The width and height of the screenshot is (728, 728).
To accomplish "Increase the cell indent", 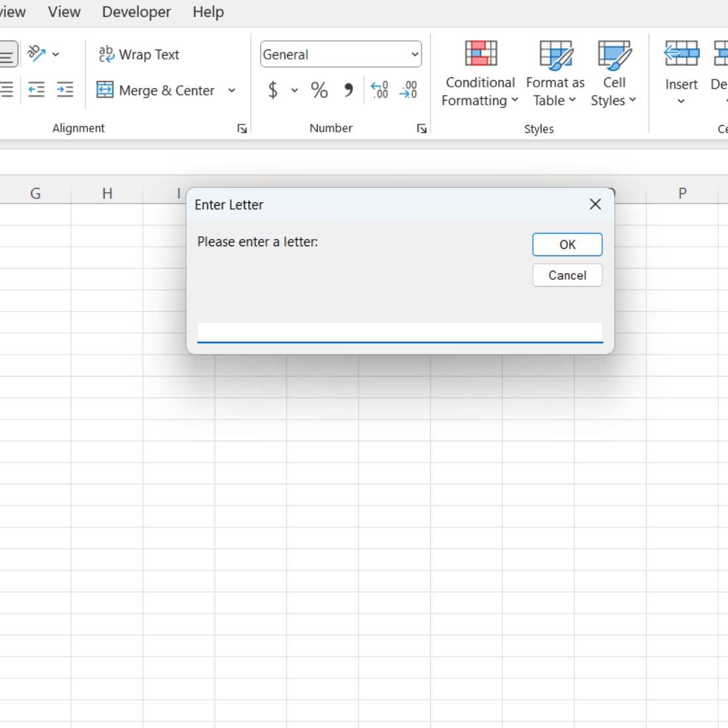I will (65, 90).
